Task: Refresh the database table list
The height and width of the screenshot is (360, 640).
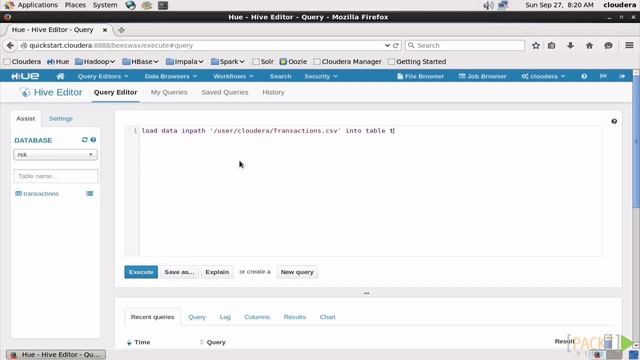Action: click(x=84, y=140)
